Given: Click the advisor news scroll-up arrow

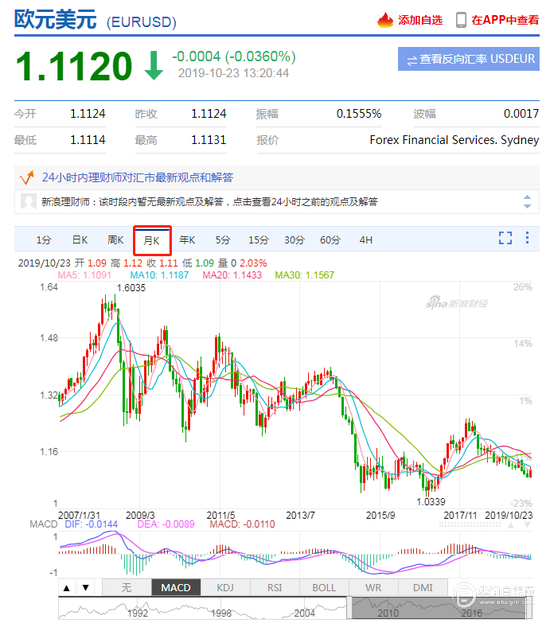Looking at the screenshot, I should [527, 197].
